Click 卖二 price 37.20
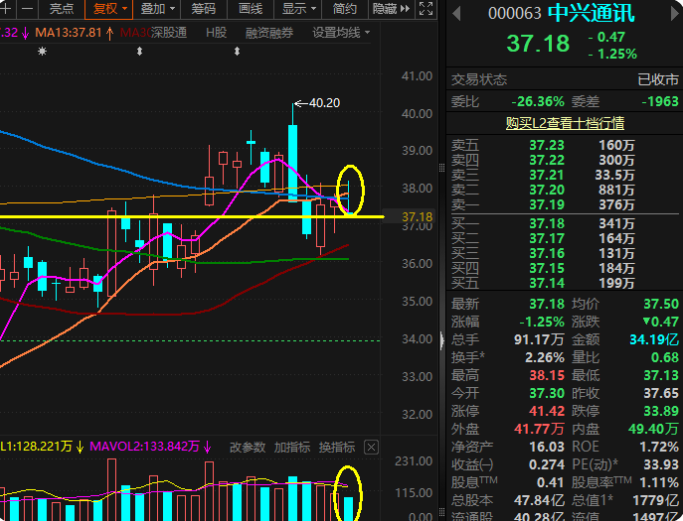The width and height of the screenshot is (683, 521). (547, 190)
